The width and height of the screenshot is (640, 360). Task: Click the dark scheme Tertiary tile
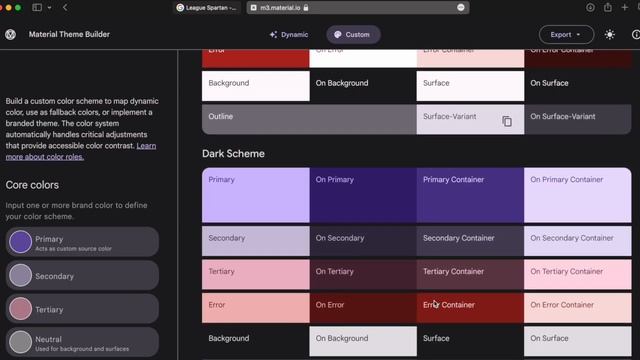(256, 275)
